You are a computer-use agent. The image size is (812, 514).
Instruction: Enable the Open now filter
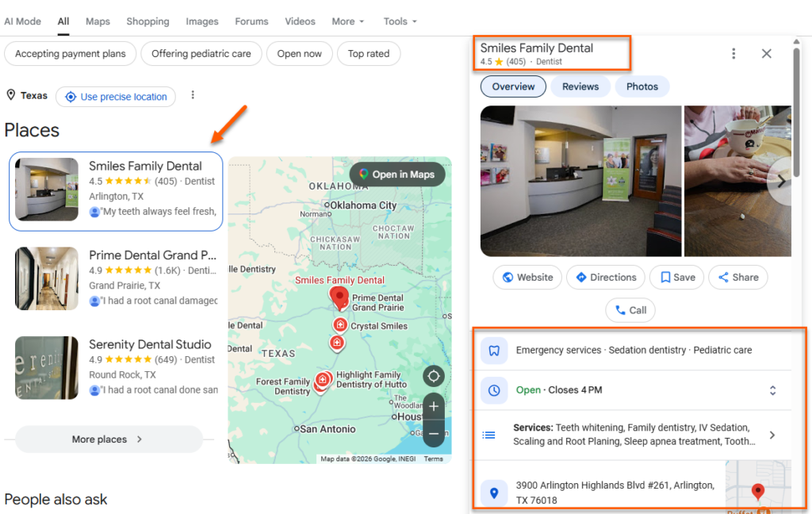click(299, 54)
